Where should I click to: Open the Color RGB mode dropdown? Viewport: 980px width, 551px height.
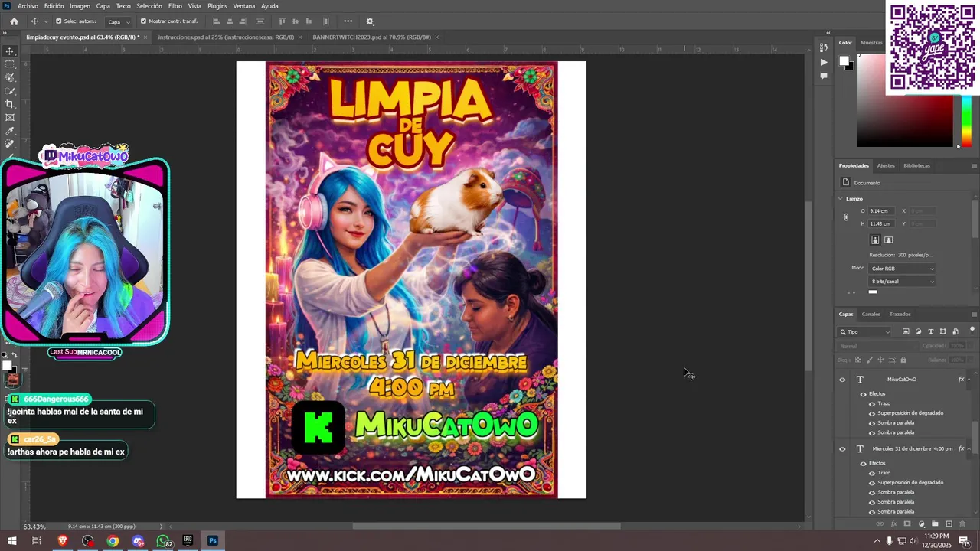pos(902,269)
